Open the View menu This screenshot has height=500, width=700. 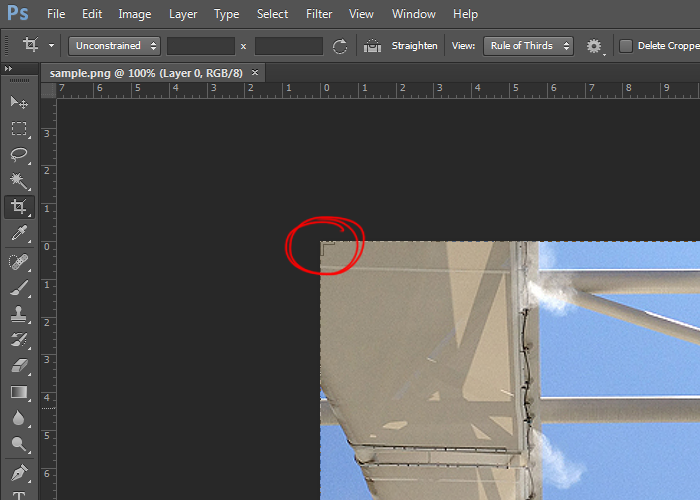point(361,14)
